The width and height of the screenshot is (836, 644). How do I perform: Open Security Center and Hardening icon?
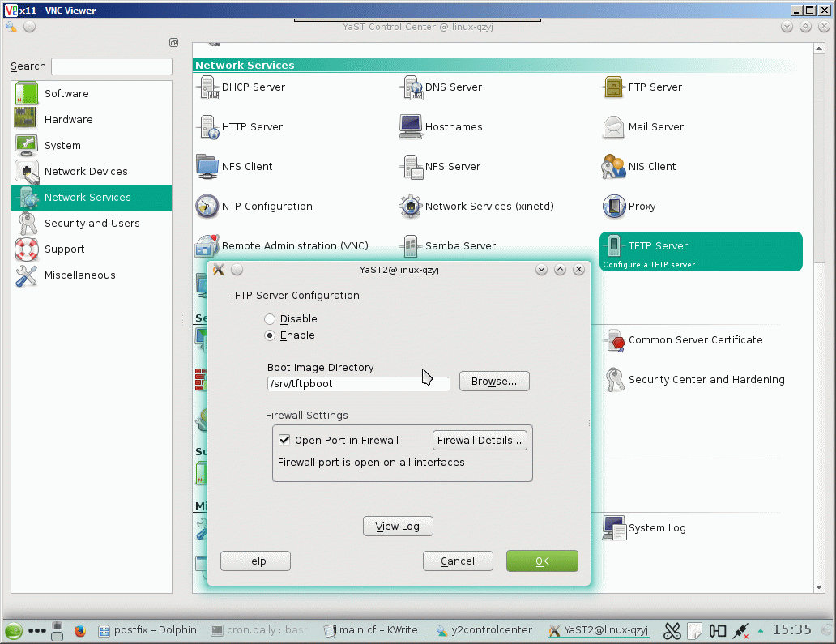click(616, 380)
